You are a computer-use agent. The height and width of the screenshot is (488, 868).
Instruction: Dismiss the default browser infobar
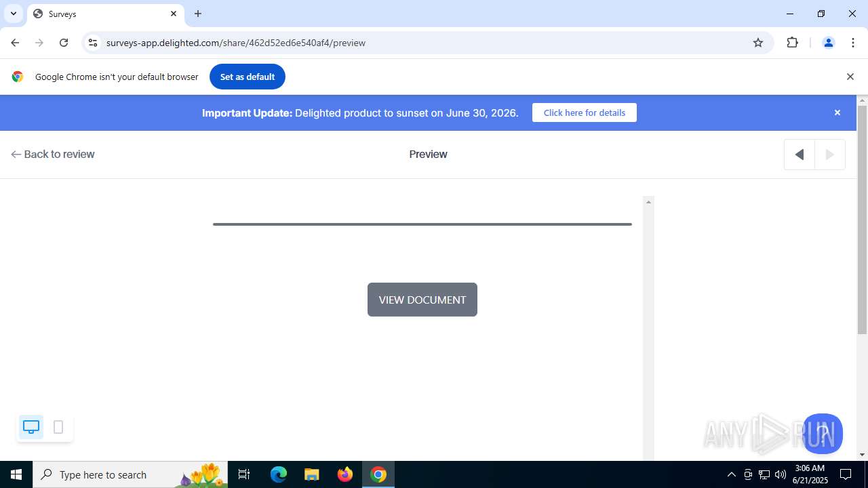(x=850, y=77)
